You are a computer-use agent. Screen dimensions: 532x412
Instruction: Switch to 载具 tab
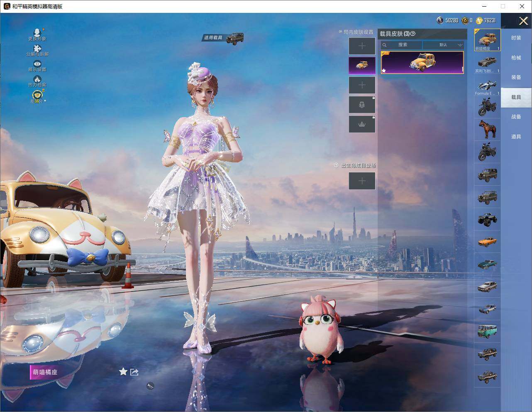(x=516, y=97)
